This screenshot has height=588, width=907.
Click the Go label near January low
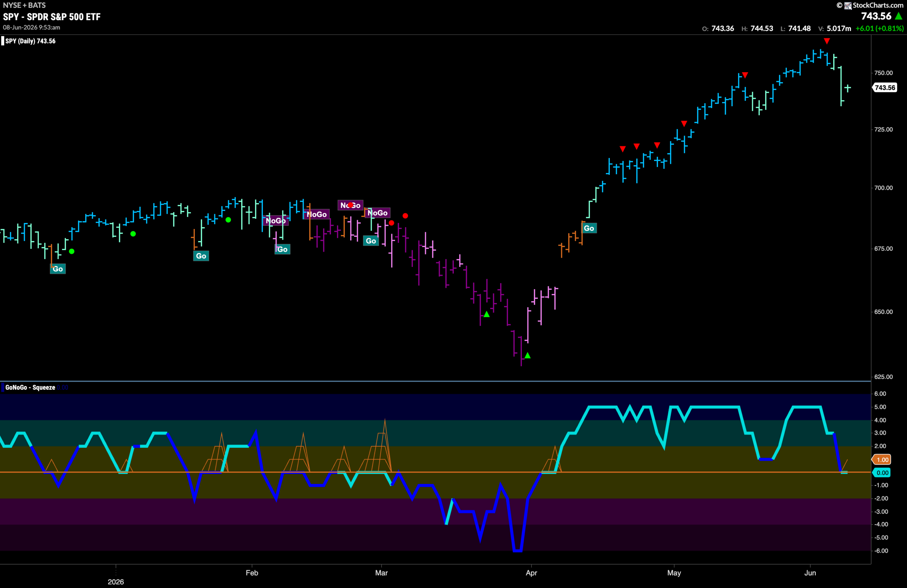pos(57,269)
